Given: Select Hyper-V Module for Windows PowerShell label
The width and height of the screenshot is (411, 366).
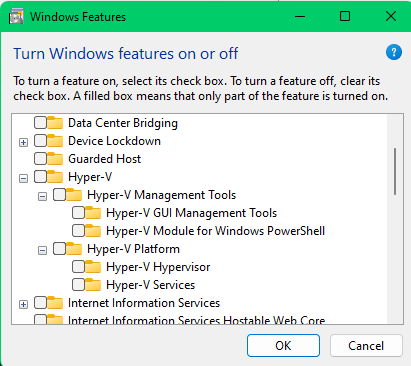Looking at the screenshot, I should (216, 231).
